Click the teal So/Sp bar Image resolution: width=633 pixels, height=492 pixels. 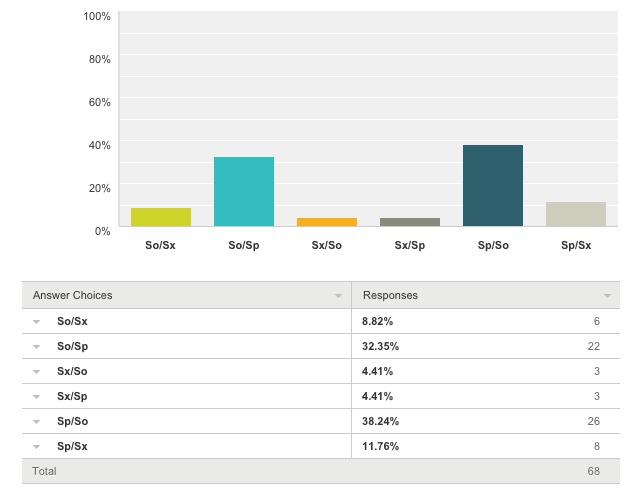point(244,191)
